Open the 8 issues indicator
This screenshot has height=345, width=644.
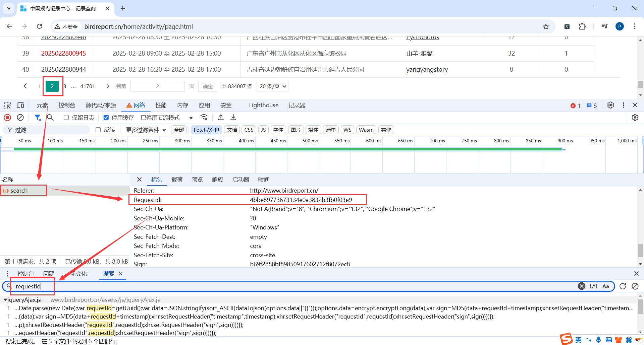[x=592, y=106]
